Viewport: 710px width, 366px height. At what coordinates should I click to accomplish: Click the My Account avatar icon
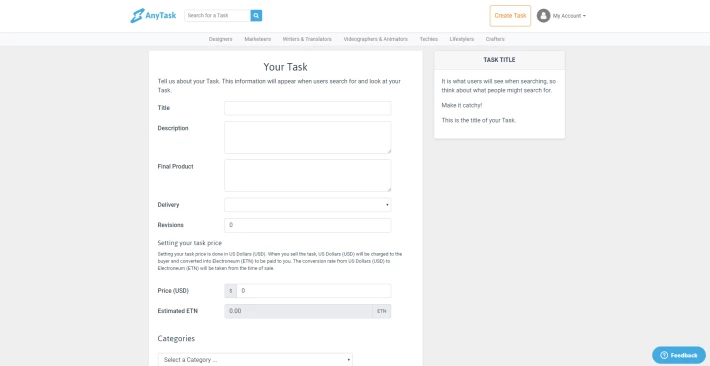543,15
